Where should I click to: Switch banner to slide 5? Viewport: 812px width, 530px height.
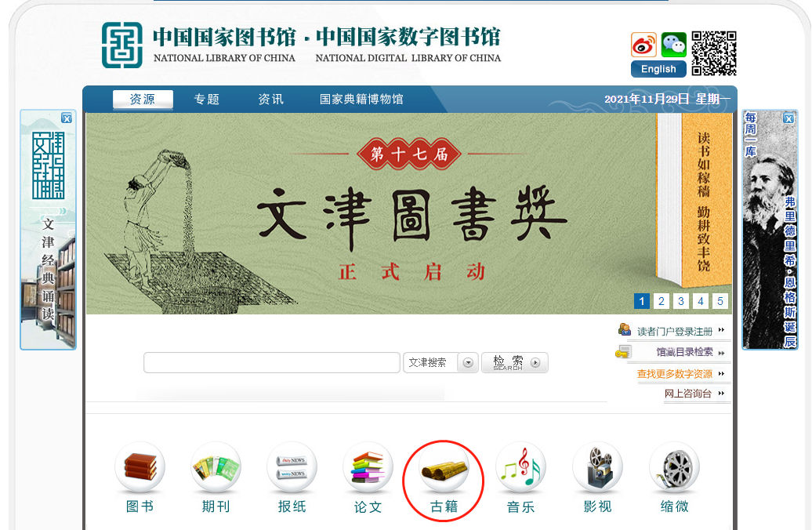720,301
